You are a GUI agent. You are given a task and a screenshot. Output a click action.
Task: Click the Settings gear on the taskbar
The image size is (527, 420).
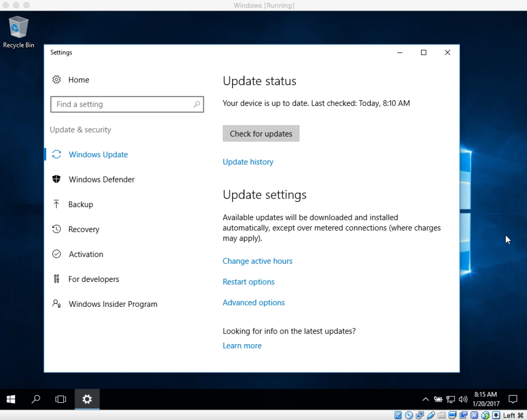coord(87,399)
